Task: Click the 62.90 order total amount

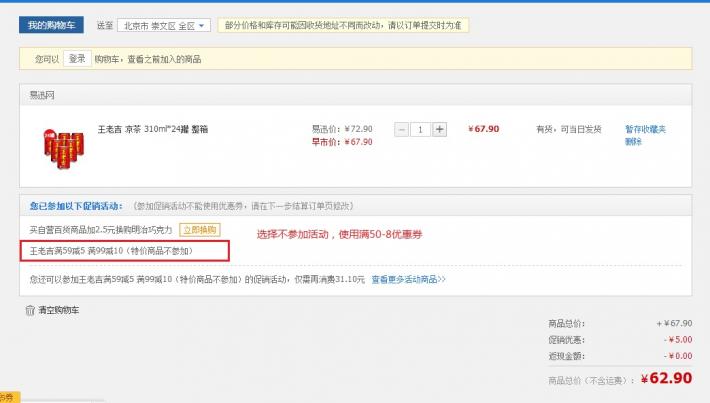Action: tap(670, 378)
